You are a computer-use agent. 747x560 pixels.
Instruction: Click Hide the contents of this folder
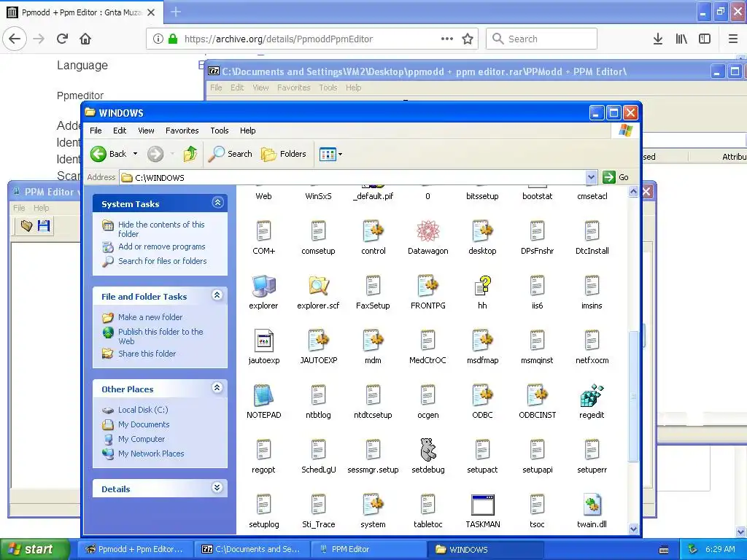[x=161, y=229]
